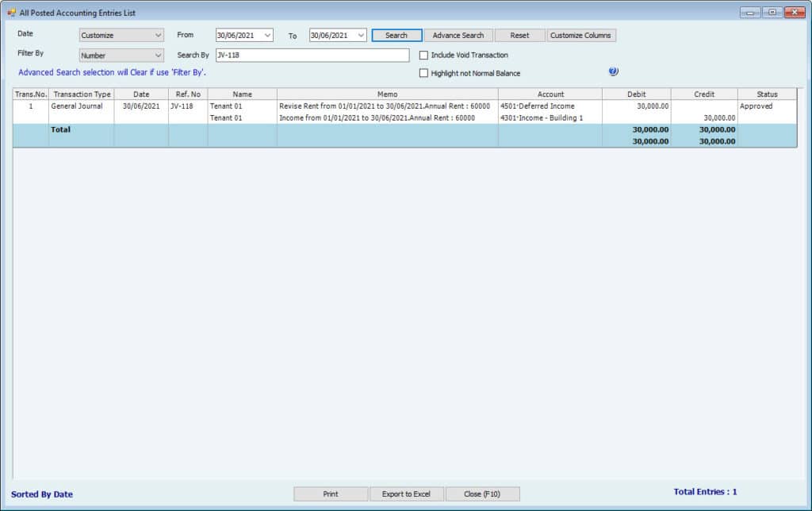
Task: Click the Search button
Action: point(396,35)
